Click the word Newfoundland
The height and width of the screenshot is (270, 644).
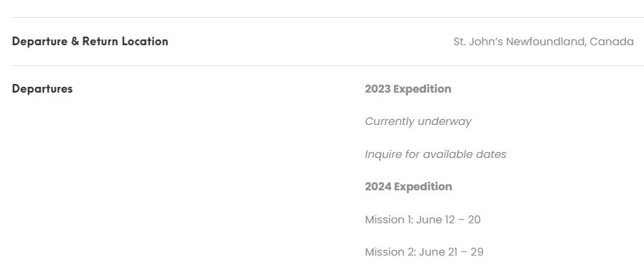click(546, 42)
